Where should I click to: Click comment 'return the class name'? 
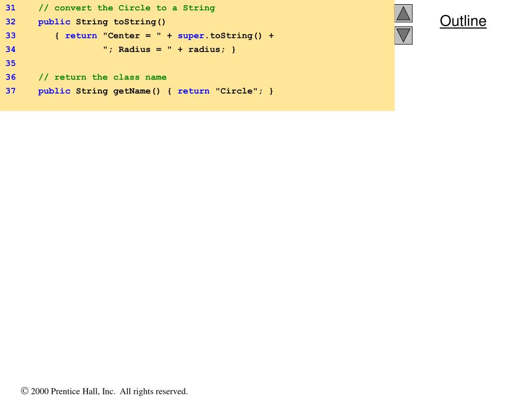[x=102, y=77]
